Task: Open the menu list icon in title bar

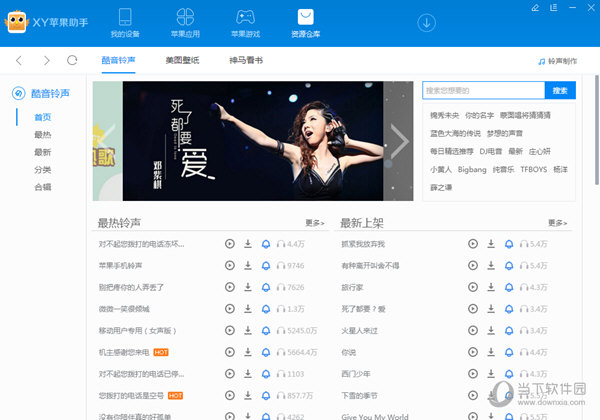Action: click(x=554, y=8)
